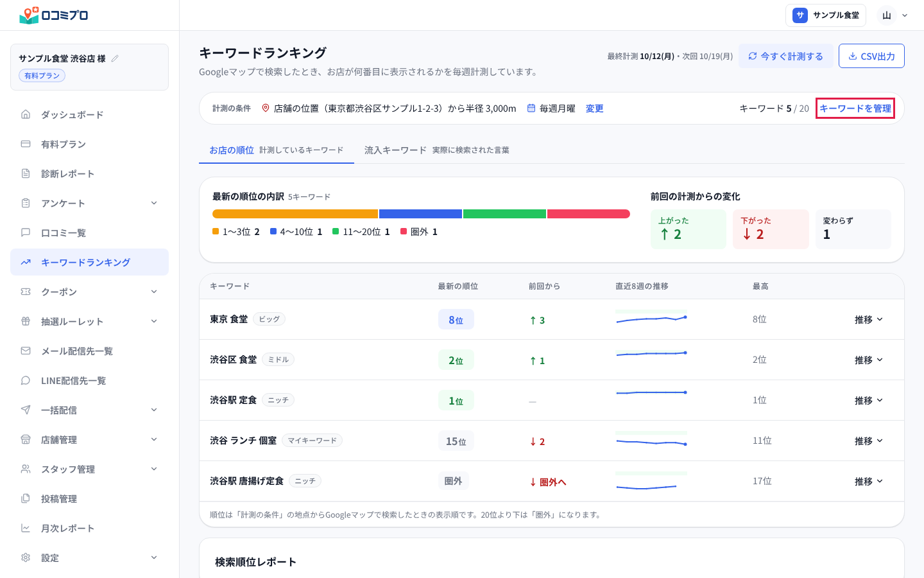
Task: Click the 診断レポート document icon
Action: click(26, 173)
